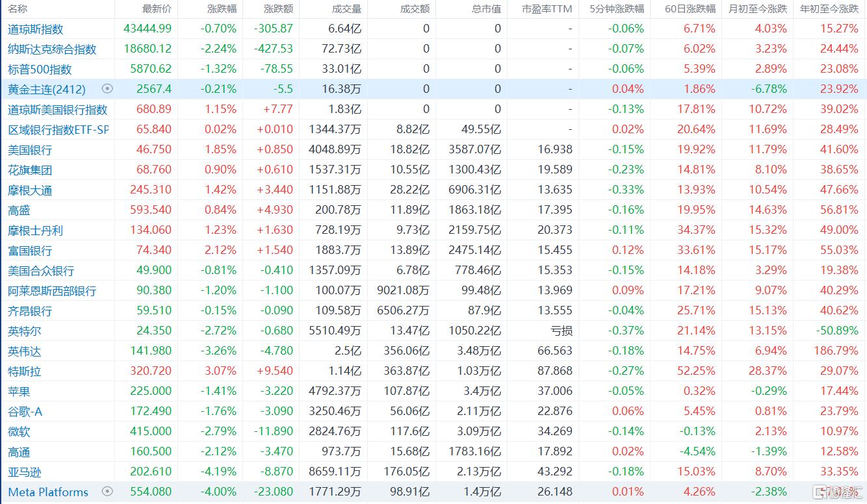Click the 18680.12 latest price cell
The width and height of the screenshot is (867, 504).
148,49
